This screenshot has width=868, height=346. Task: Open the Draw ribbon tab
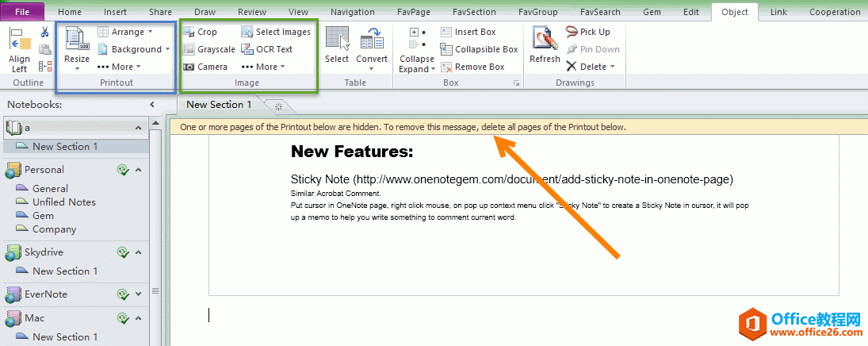(205, 12)
